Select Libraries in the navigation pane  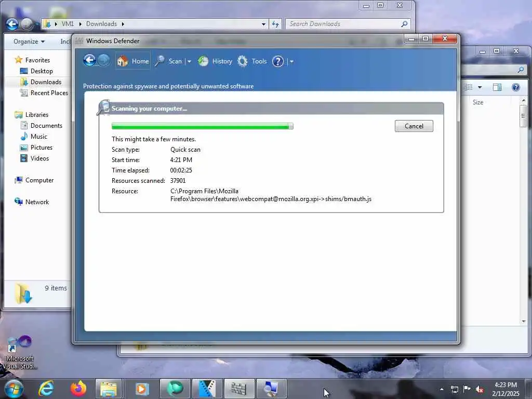[x=37, y=115]
